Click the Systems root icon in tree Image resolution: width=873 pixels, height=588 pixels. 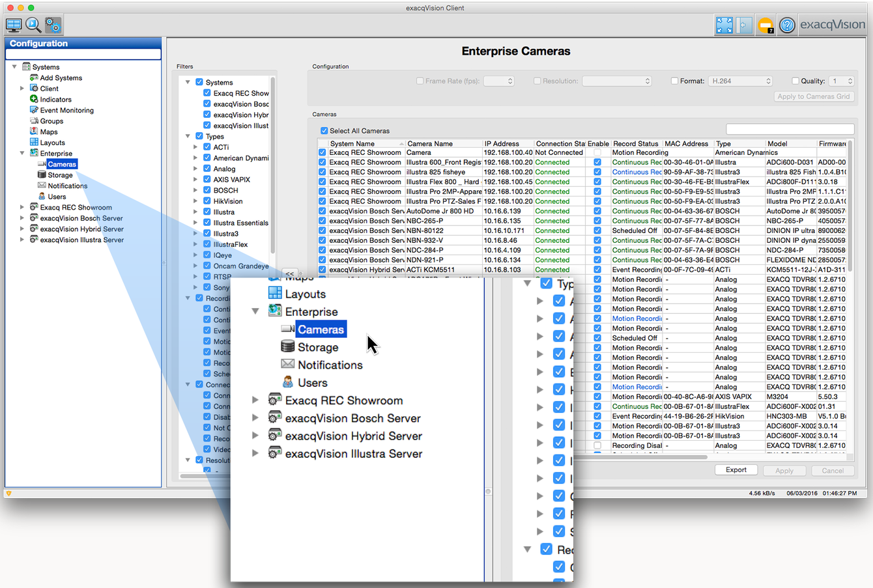[x=27, y=66]
